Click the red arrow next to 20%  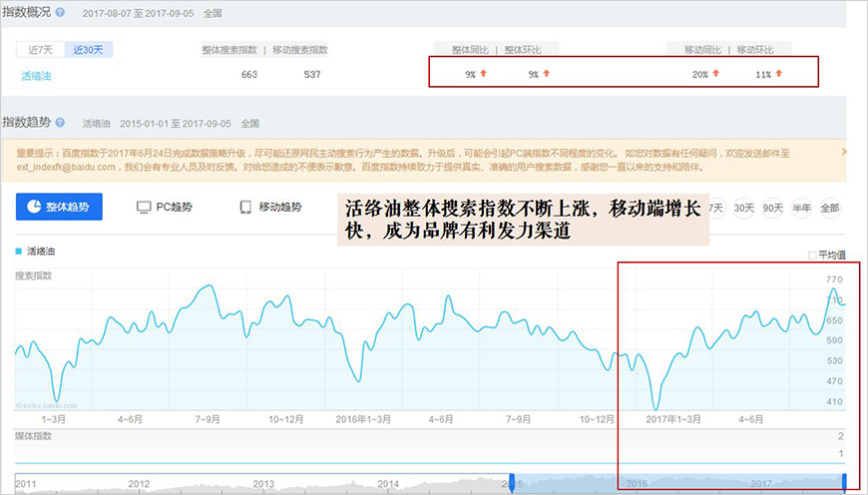tap(715, 74)
